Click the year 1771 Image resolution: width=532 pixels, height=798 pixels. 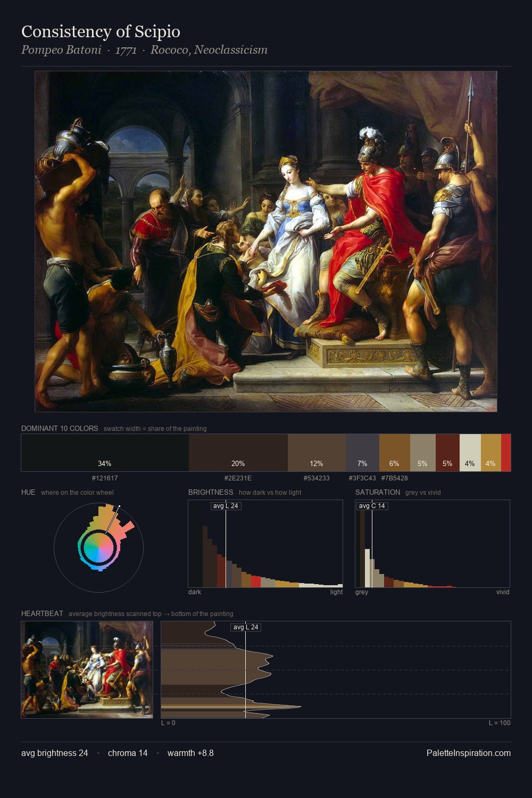click(x=126, y=50)
